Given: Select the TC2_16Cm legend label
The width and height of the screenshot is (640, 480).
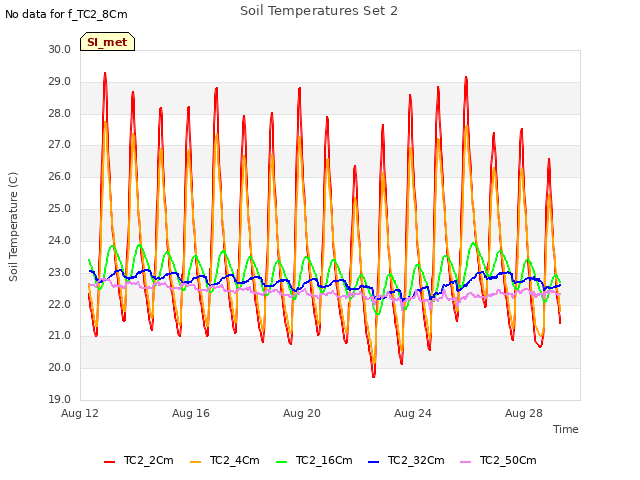Looking at the screenshot, I should [x=324, y=460].
